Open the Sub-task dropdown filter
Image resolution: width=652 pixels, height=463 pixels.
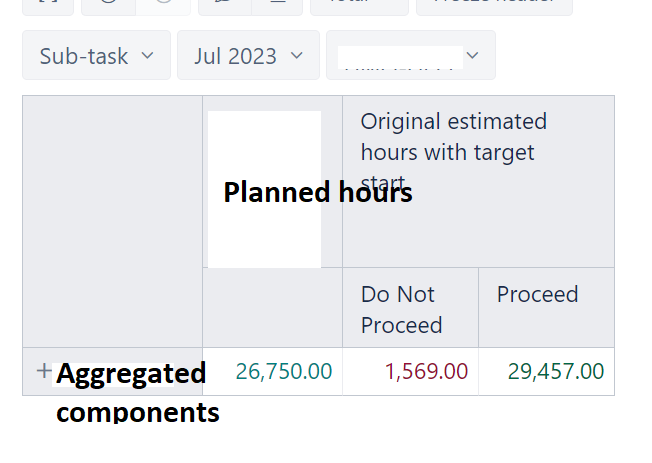[97, 56]
